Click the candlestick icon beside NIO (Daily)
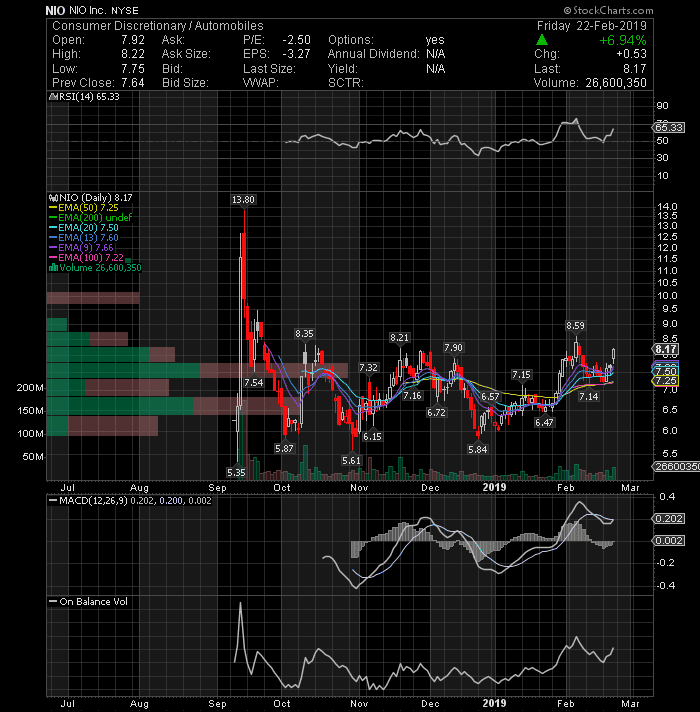The width and height of the screenshot is (700, 712). pos(53,198)
